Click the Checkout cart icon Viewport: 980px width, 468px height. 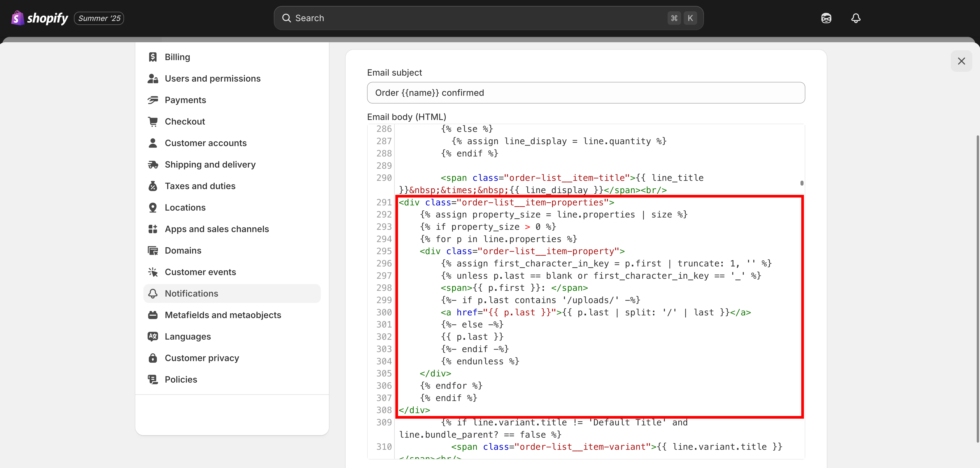(x=153, y=121)
